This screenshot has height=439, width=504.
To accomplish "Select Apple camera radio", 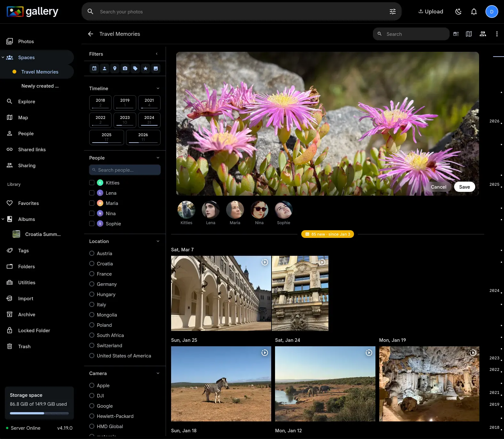I will (x=92, y=385).
